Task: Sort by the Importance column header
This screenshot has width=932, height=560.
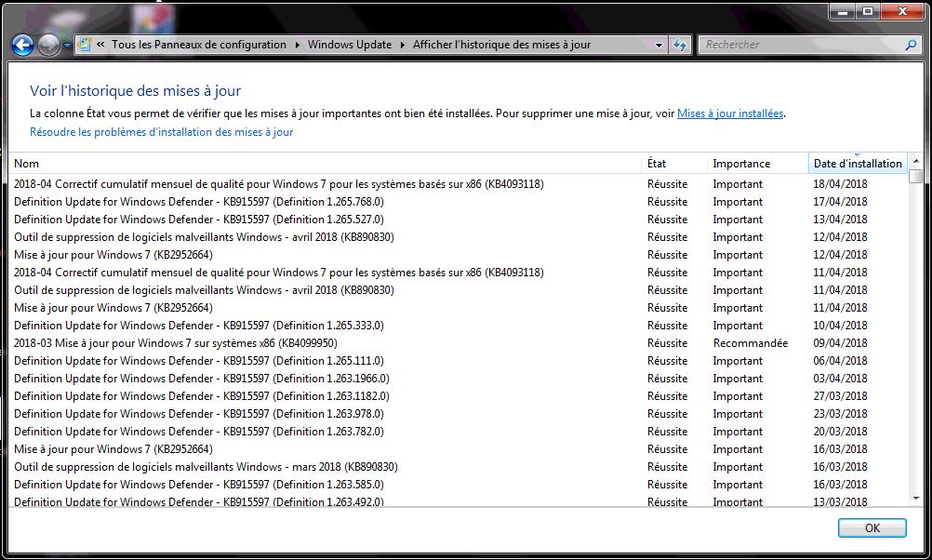Action: pos(757,164)
